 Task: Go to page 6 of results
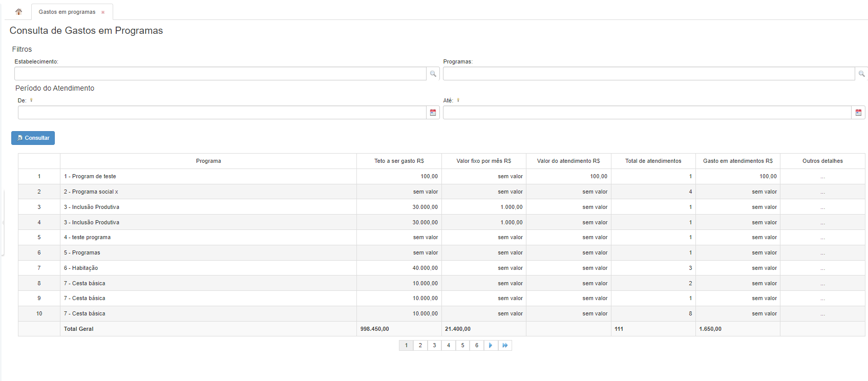[x=477, y=345]
